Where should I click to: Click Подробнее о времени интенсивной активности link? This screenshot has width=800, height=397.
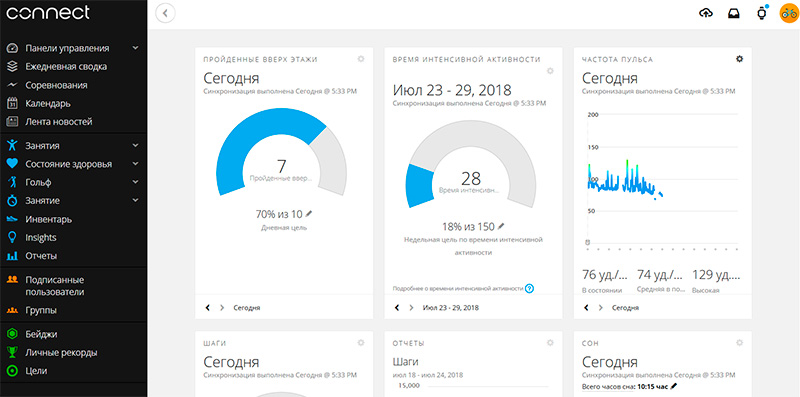pos(458,288)
